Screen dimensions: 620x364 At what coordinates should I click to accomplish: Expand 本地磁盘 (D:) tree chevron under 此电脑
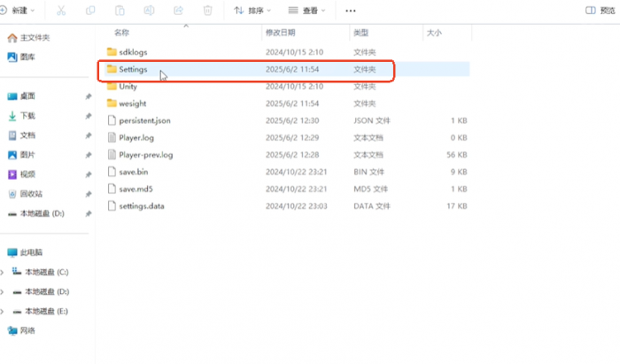pyautogui.click(x=3, y=291)
